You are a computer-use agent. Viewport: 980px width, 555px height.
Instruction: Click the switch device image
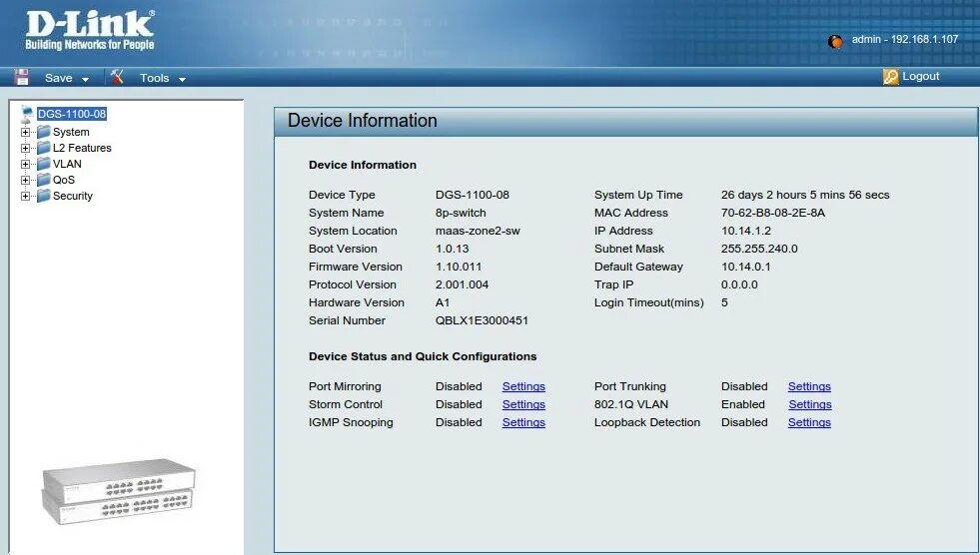[118, 491]
